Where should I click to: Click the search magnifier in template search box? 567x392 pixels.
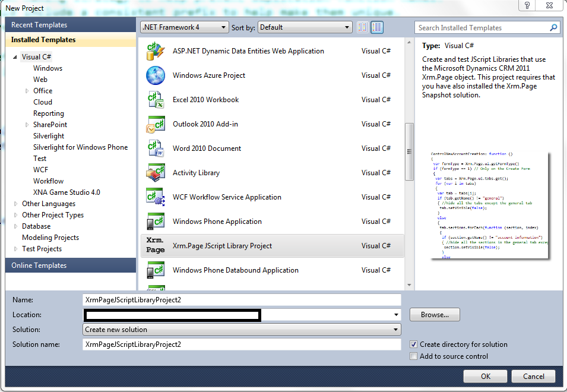tap(553, 27)
